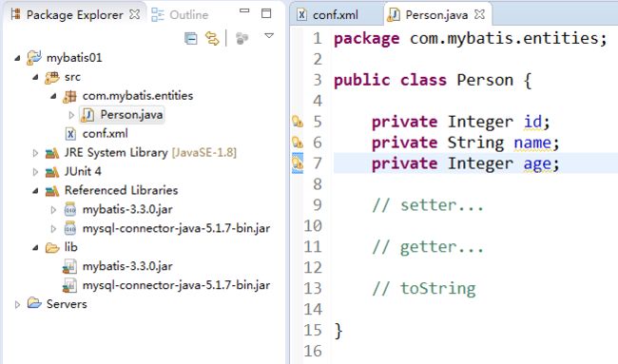Select the JUnit 4 entry

[x=83, y=171]
